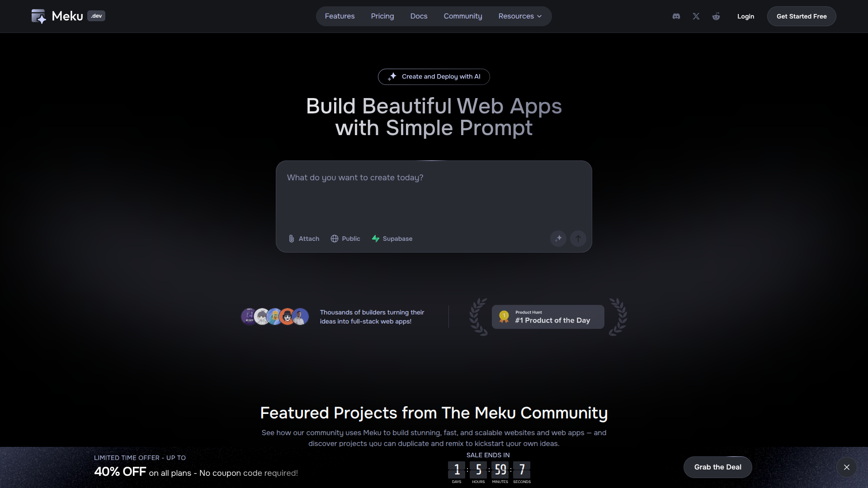This screenshot has height=488, width=868.
Task: Visit the Community nav link
Action: click(x=463, y=16)
